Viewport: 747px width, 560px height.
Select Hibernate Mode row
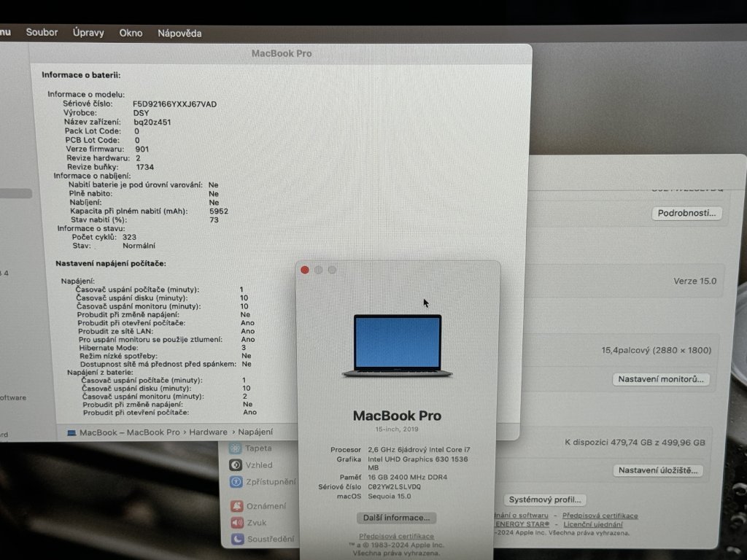tap(163, 348)
